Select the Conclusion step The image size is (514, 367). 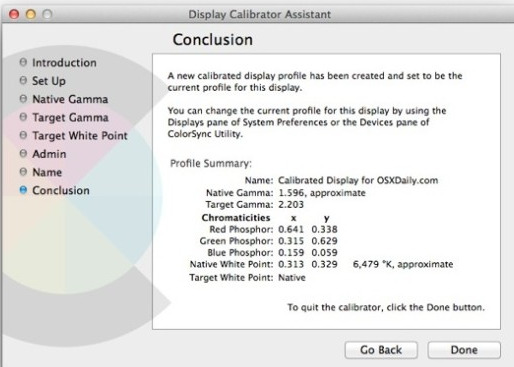pyautogui.click(x=61, y=190)
